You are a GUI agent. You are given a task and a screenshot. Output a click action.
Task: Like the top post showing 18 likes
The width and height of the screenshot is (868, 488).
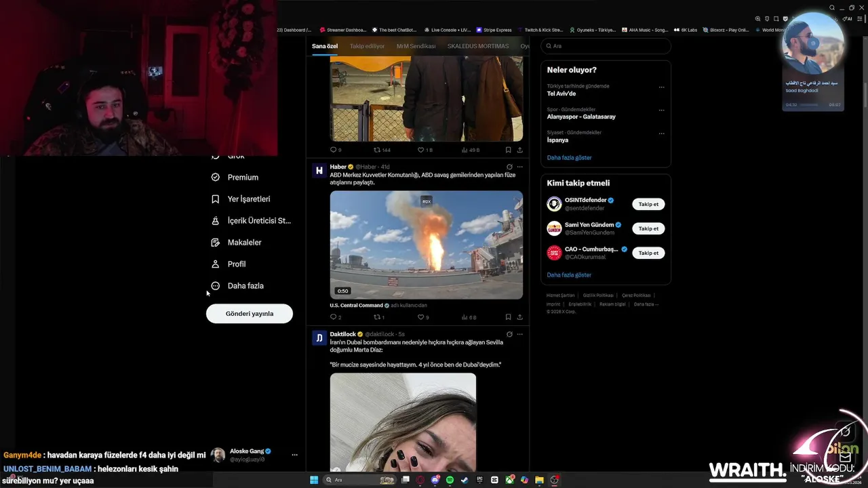point(425,150)
